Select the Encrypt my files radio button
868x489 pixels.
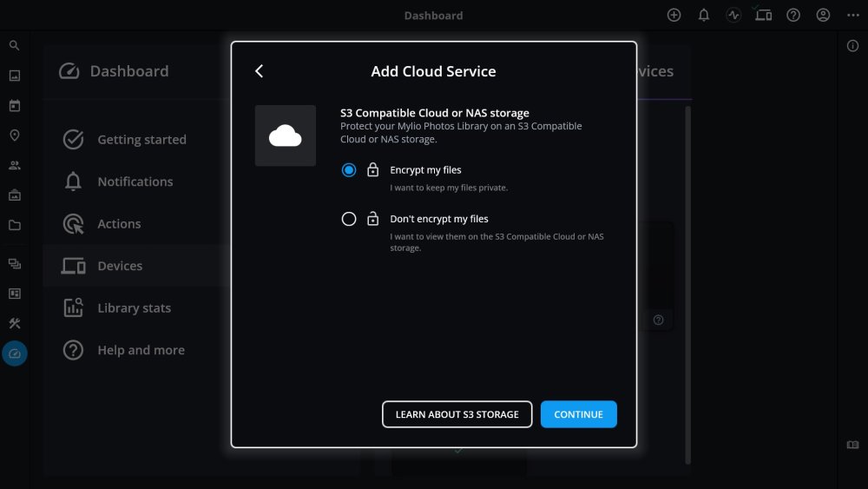coord(349,170)
